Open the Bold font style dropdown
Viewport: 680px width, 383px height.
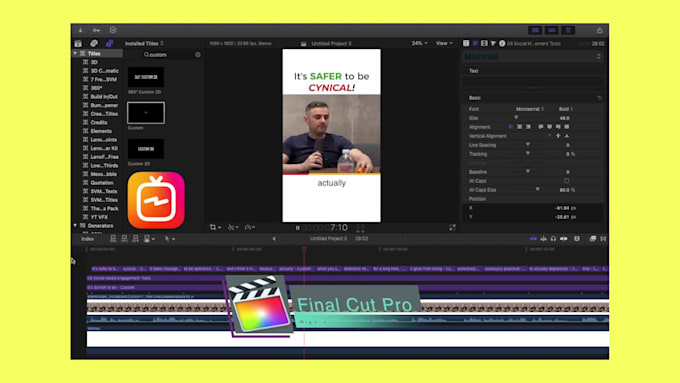pyautogui.click(x=566, y=109)
